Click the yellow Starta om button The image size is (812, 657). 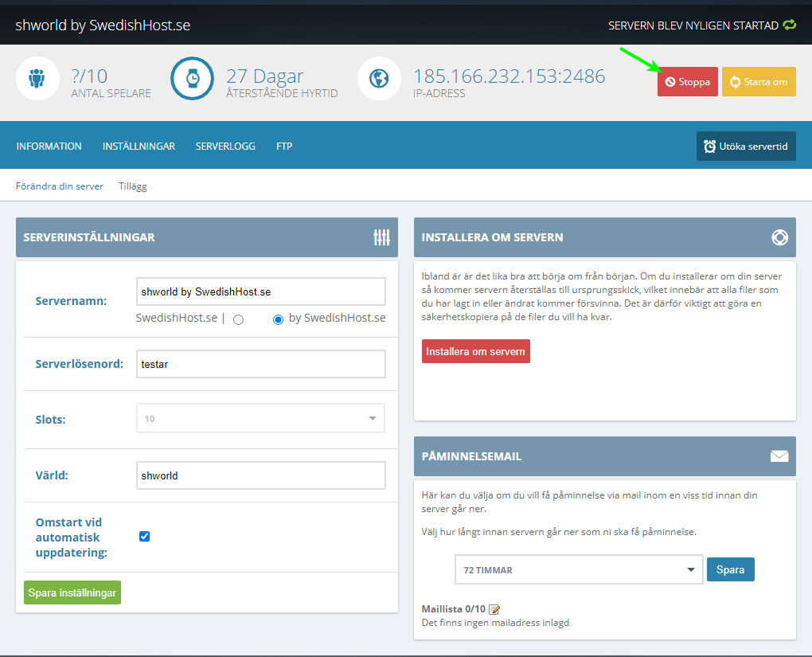pos(759,82)
